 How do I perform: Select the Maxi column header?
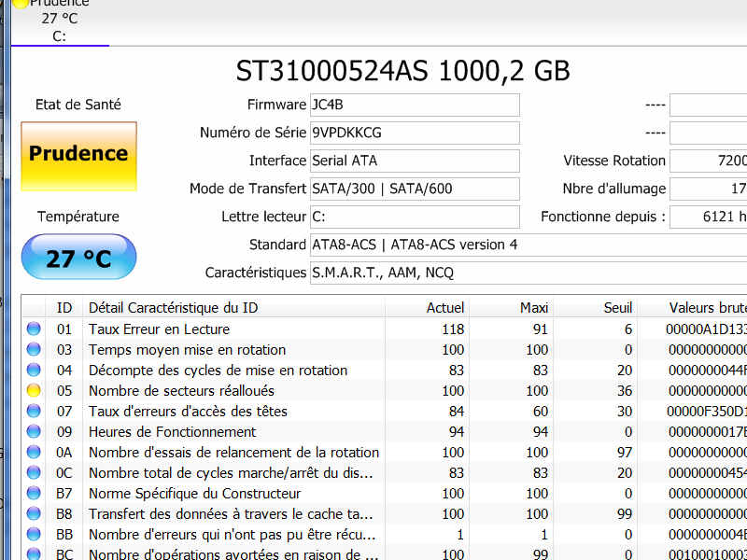pos(511,308)
